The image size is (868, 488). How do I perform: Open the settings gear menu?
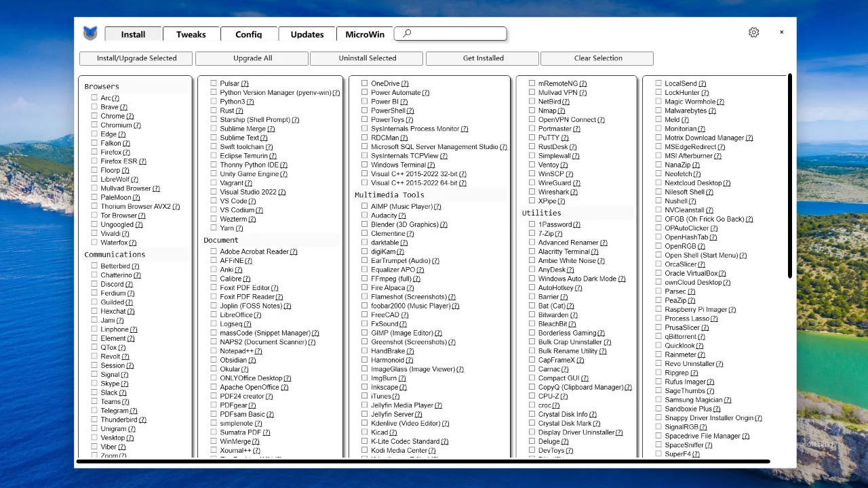click(753, 33)
